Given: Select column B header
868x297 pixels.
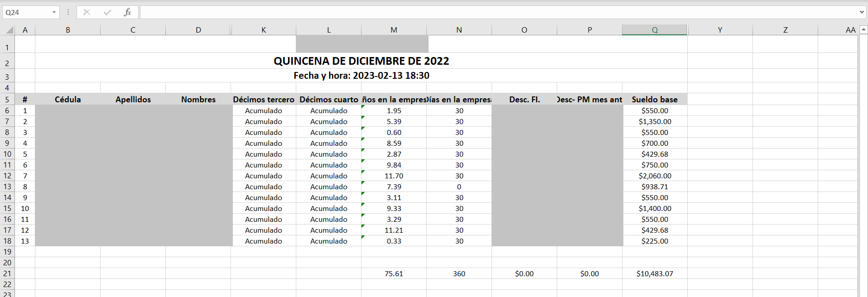Looking at the screenshot, I should point(68,30).
